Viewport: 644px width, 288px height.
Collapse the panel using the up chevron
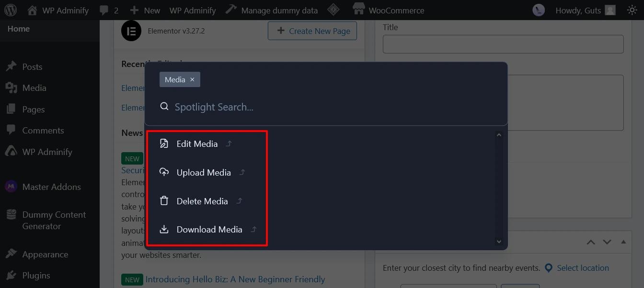pos(591,243)
